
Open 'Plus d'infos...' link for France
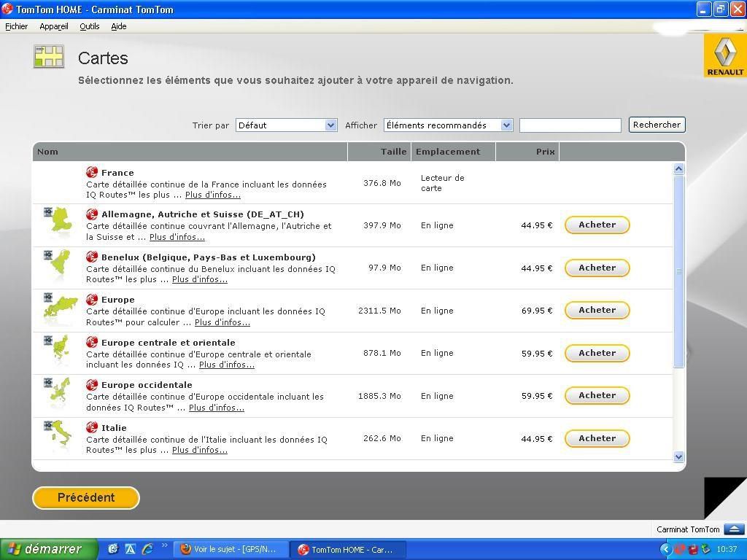coord(213,195)
